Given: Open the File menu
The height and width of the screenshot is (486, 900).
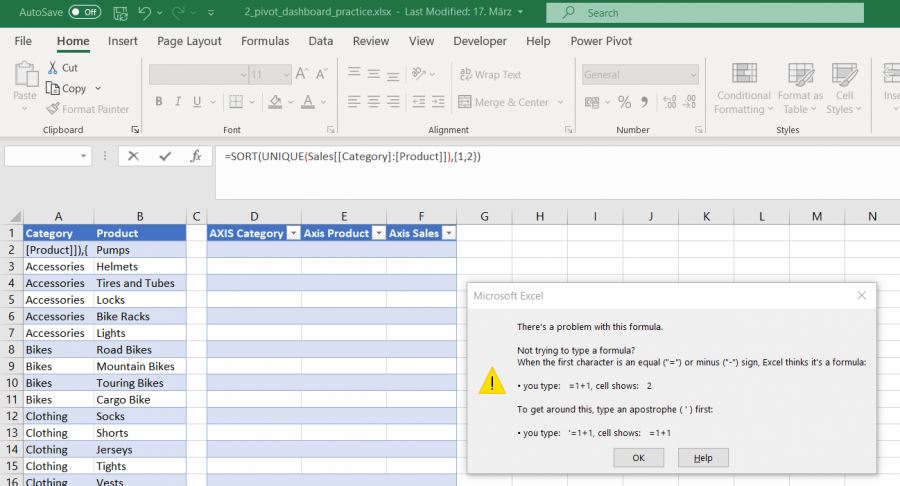Looking at the screenshot, I should pyautogui.click(x=23, y=41).
